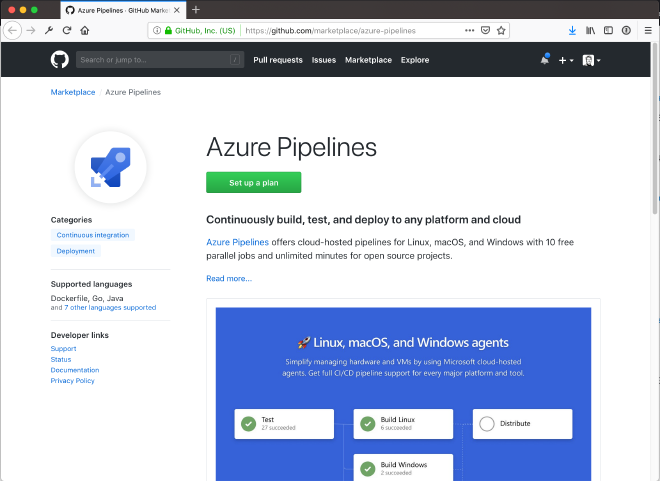The height and width of the screenshot is (481, 660).
Task: Click the Set up a plan button
Action: [254, 183]
